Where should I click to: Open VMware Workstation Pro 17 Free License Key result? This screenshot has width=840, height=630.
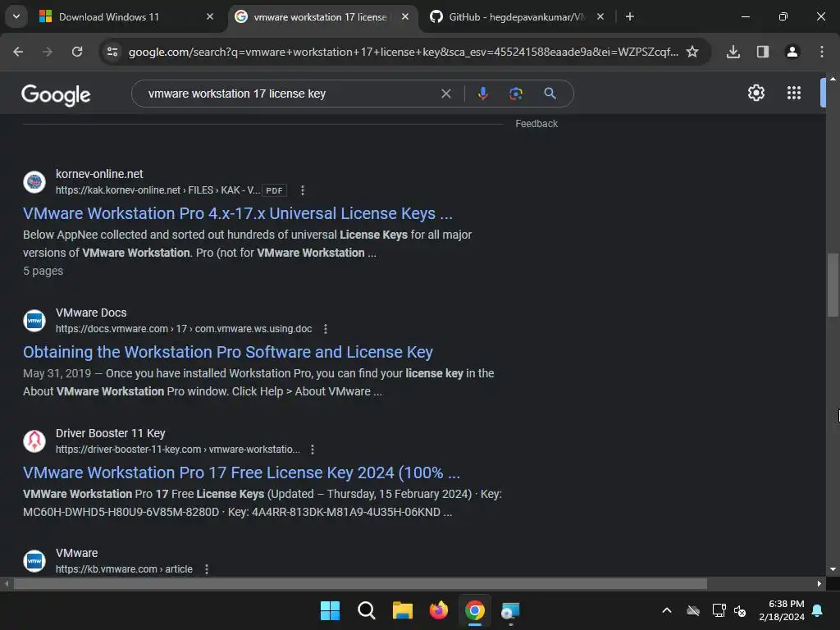(x=242, y=472)
